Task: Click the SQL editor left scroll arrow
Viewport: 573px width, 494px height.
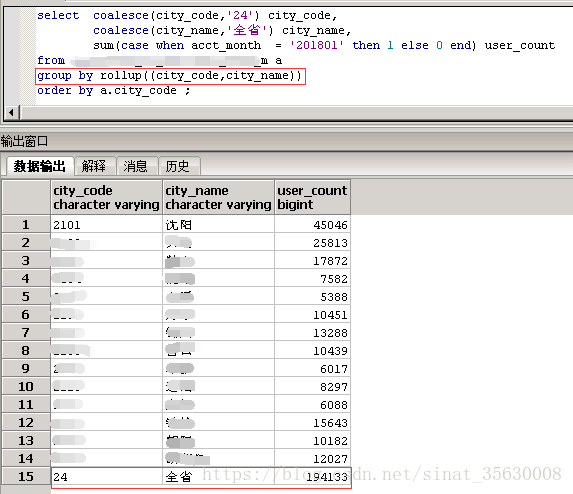Action: 11,113
